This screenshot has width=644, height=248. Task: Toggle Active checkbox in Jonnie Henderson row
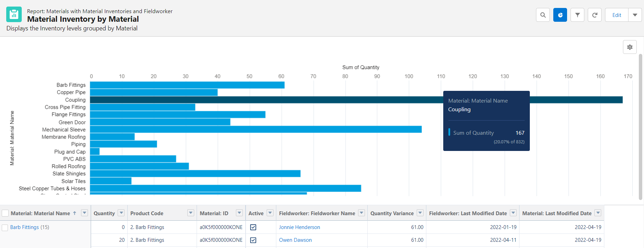point(253,227)
